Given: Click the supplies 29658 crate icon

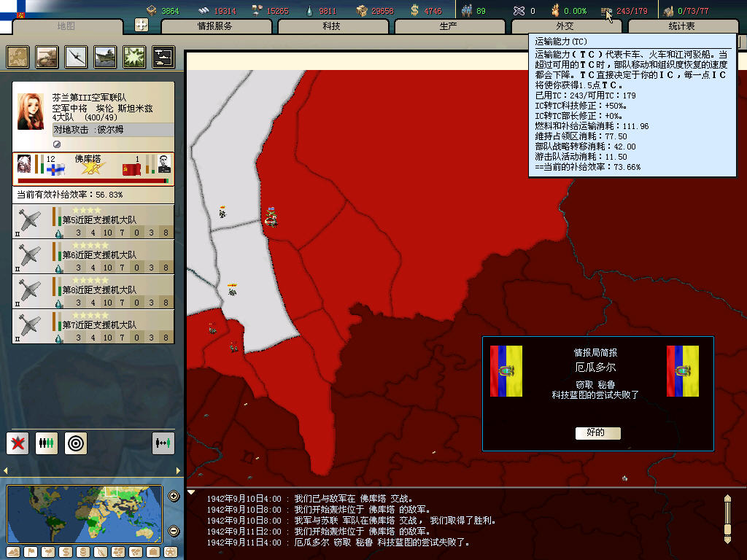Looking at the screenshot, I should coord(362,10).
